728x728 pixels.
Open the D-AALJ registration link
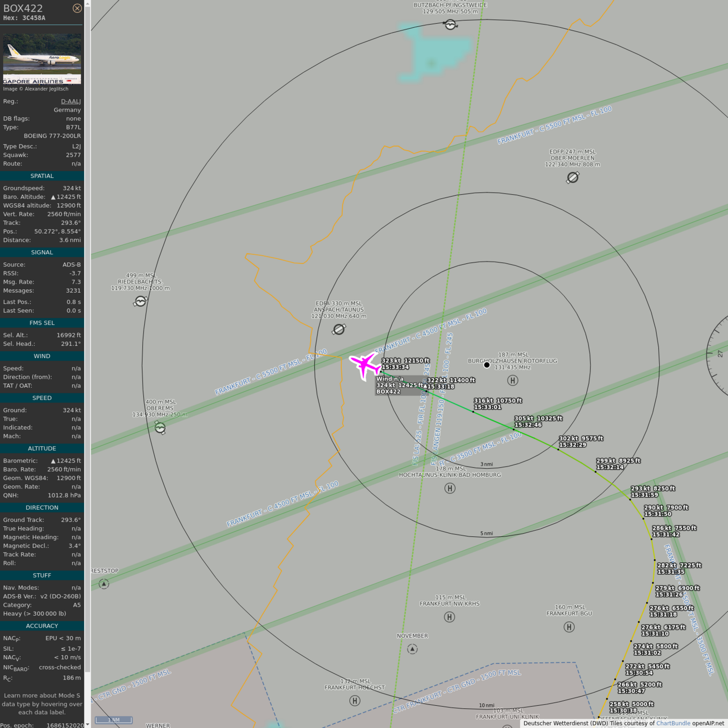tap(71, 102)
